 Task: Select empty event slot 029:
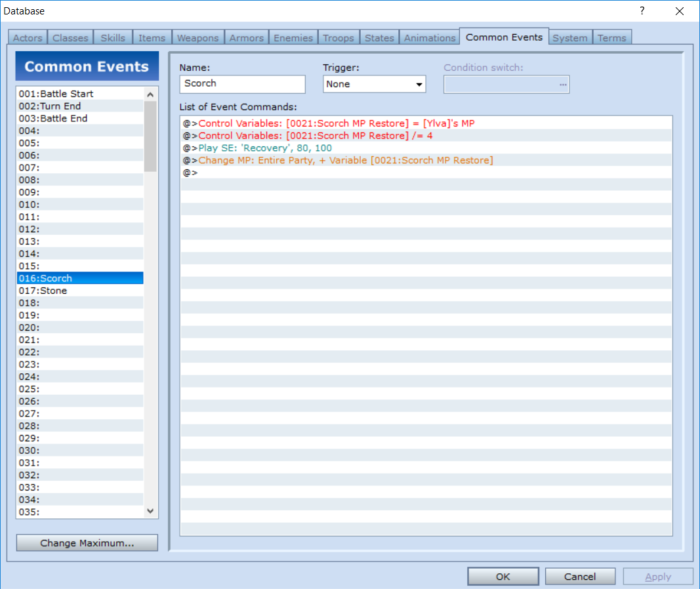(80, 438)
